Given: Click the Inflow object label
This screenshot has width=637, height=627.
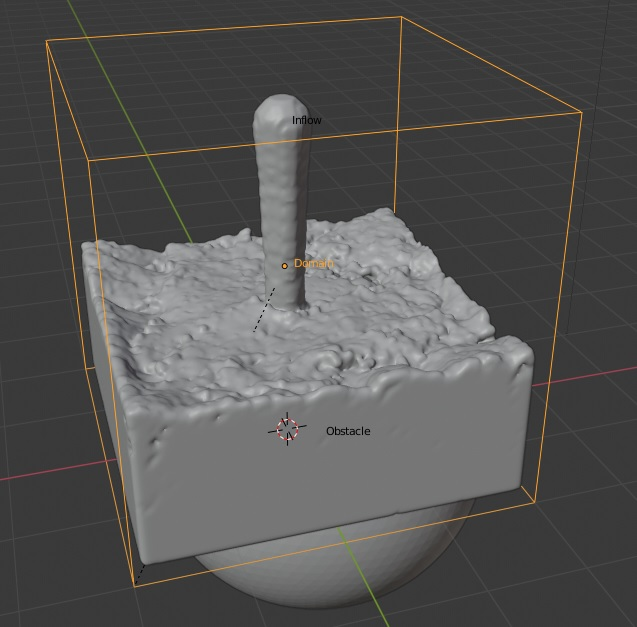Looking at the screenshot, I should (x=306, y=121).
